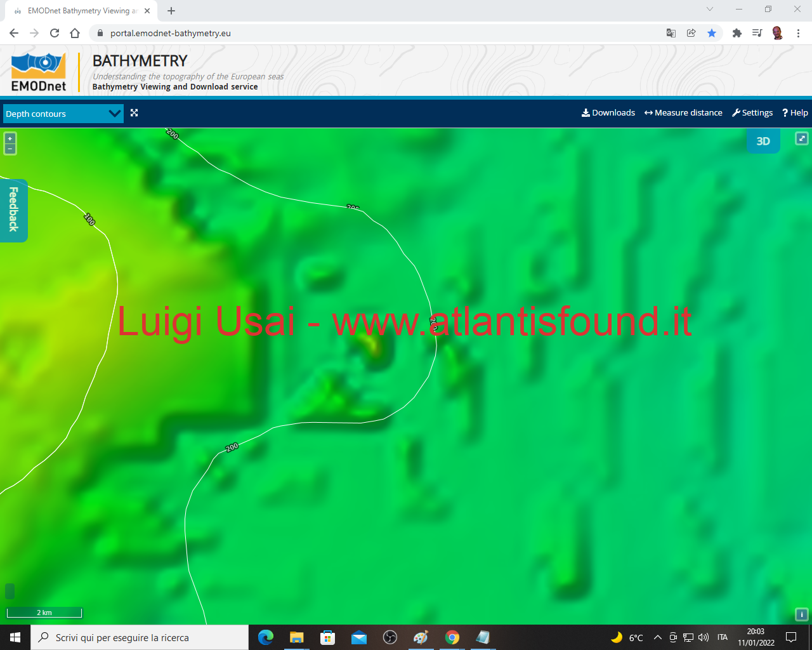The width and height of the screenshot is (812, 650).
Task: Click the EMODnet logo
Action: pyautogui.click(x=39, y=72)
